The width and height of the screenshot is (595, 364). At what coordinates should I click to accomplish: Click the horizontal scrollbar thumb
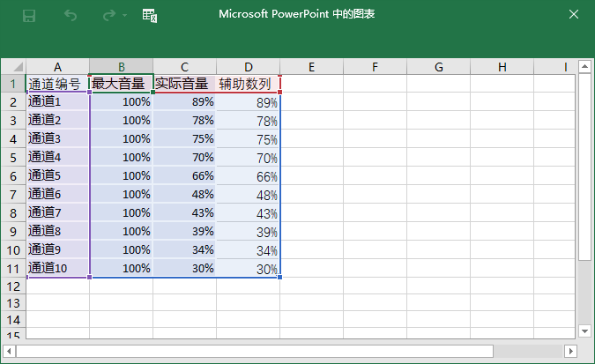pyautogui.click(x=255, y=351)
